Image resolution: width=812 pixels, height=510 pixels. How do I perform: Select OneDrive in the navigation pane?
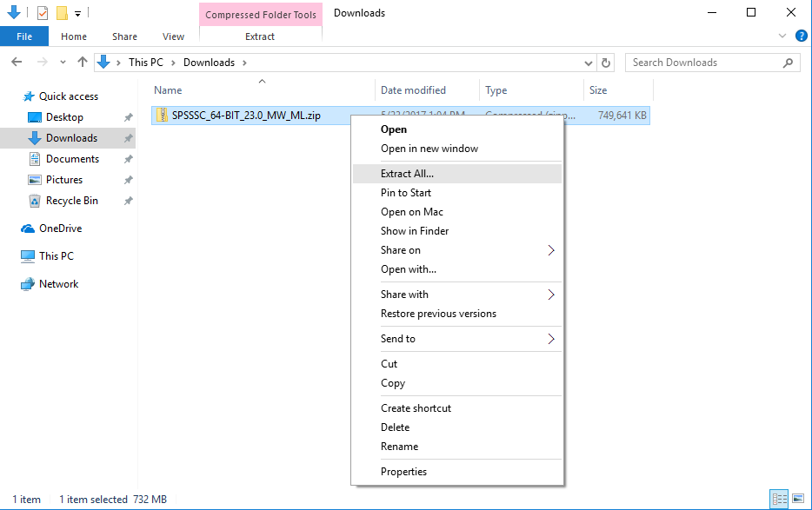coord(61,229)
